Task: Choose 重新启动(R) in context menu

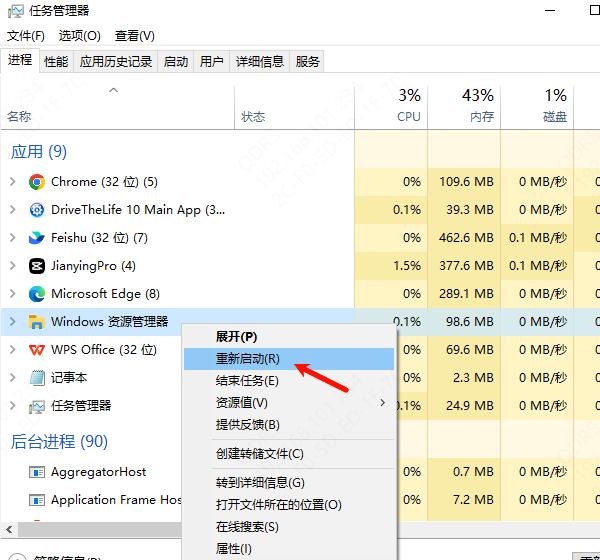Action: [x=289, y=359]
